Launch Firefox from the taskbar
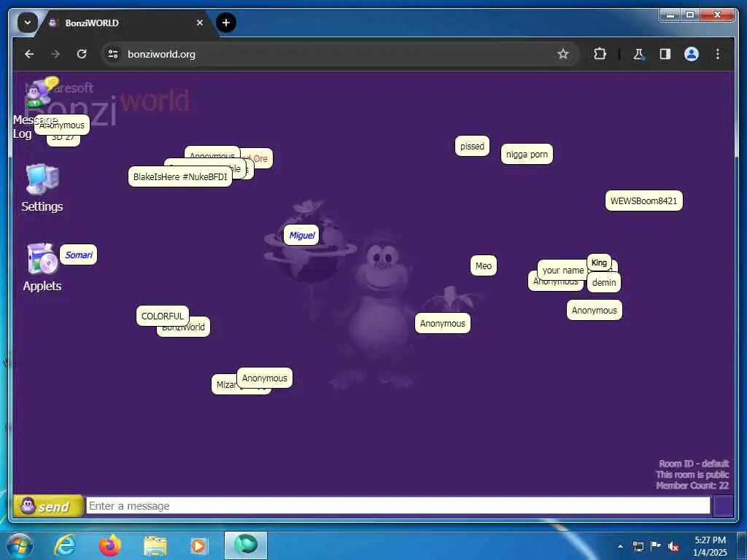 coord(109,545)
